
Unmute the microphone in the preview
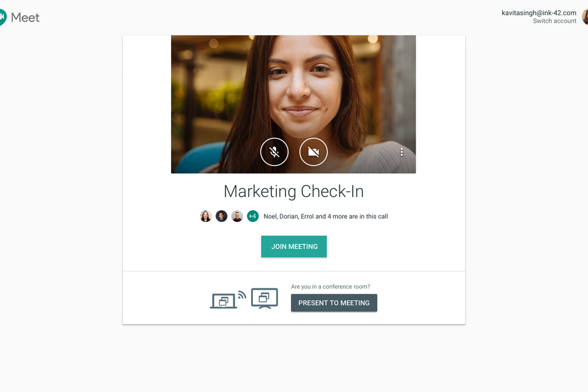[x=275, y=152]
